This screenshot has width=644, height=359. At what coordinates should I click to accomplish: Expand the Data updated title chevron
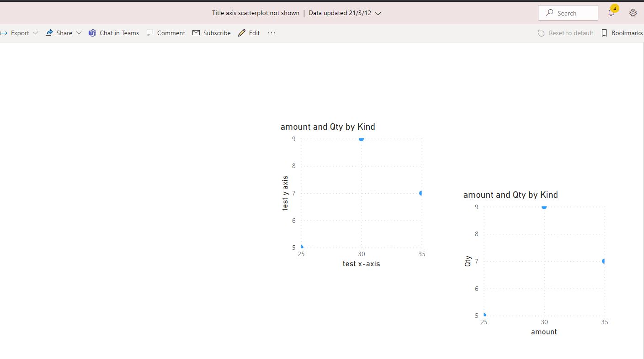click(x=378, y=13)
